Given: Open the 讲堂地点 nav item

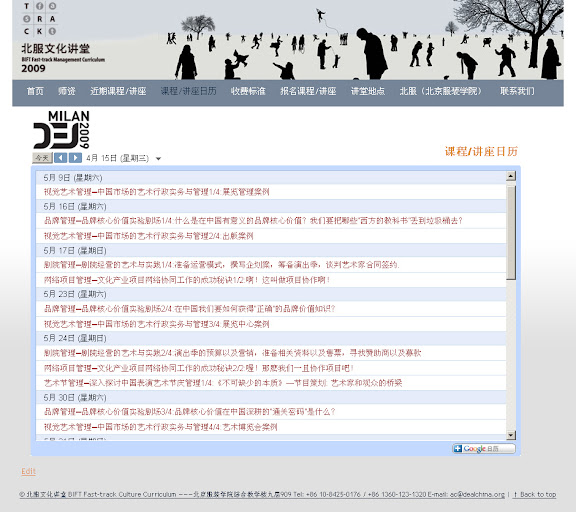Looking at the screenshot, I should (x=368, y=91).
